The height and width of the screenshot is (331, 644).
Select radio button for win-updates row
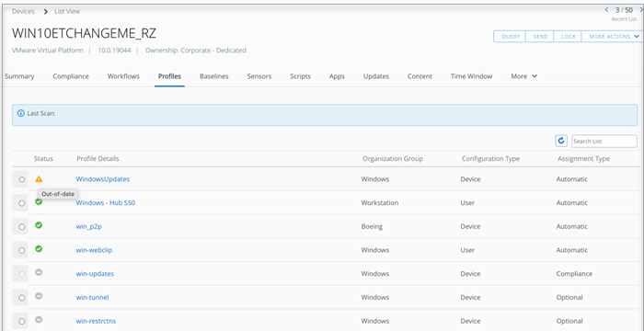[x=22, y=274]
